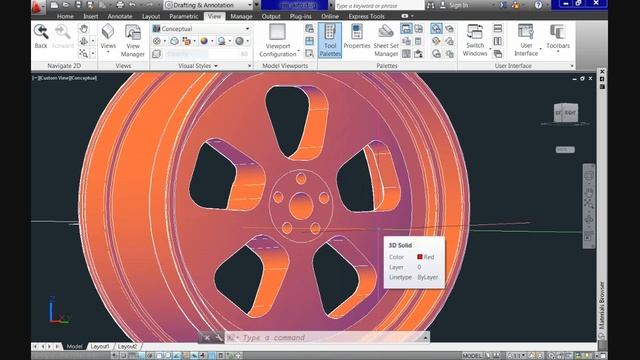Screen dimensions: 640x360
Task: Switch to the Layout2 tab
Action: point(127,346)
